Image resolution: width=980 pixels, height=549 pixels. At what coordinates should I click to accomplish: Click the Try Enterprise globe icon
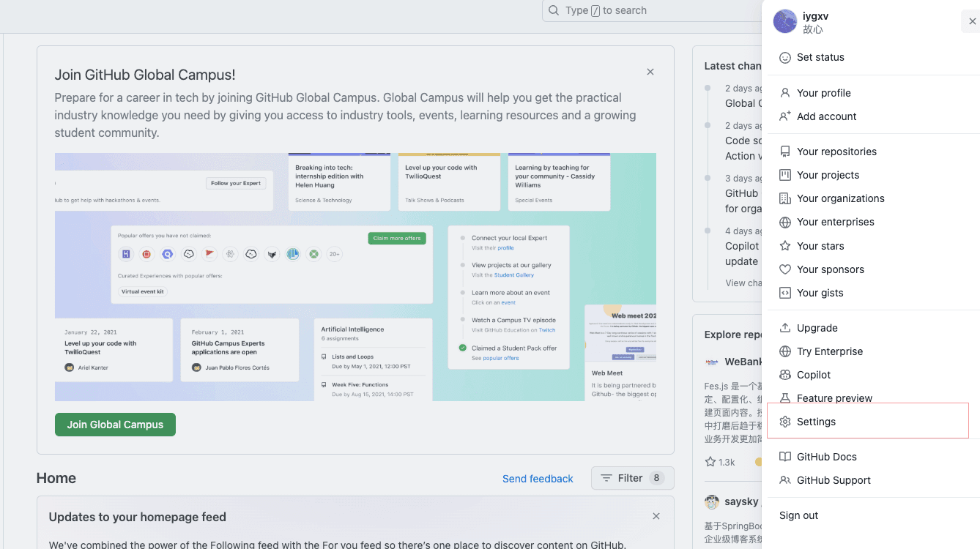pos(785,351)
